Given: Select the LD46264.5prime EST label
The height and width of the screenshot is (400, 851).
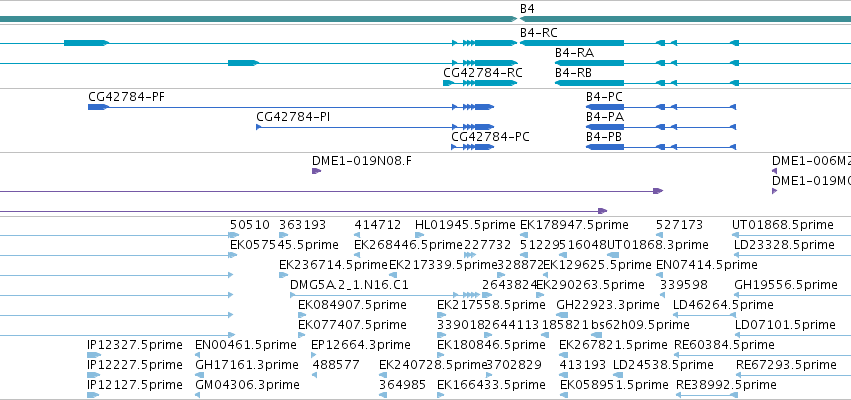Looking at the screenshot, I should tap(723, 305).
